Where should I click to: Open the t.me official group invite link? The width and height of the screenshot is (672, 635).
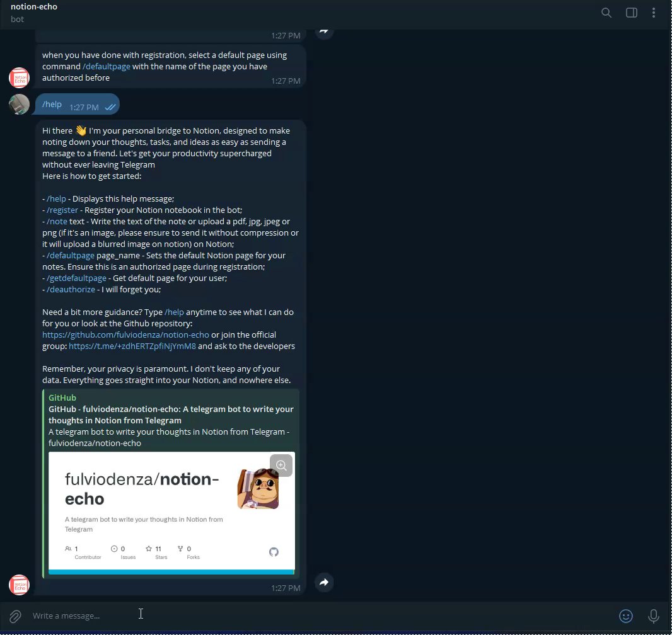pyautogui.click(x=132, y=346)
